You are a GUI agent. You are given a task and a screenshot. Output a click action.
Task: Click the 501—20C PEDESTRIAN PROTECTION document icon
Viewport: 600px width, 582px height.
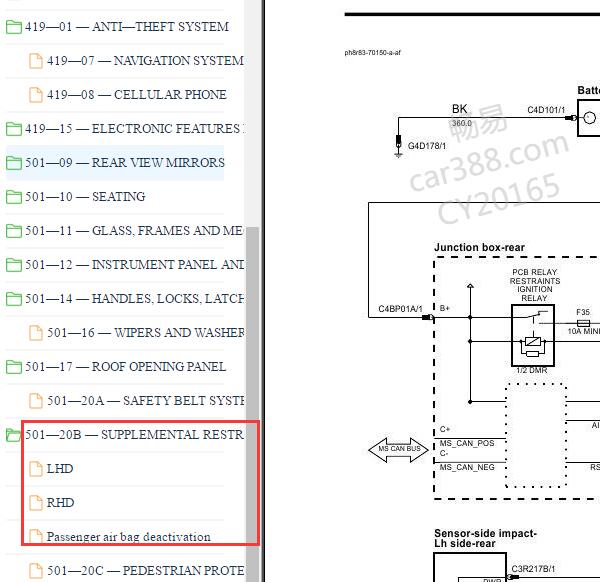[x=36, y=571]
